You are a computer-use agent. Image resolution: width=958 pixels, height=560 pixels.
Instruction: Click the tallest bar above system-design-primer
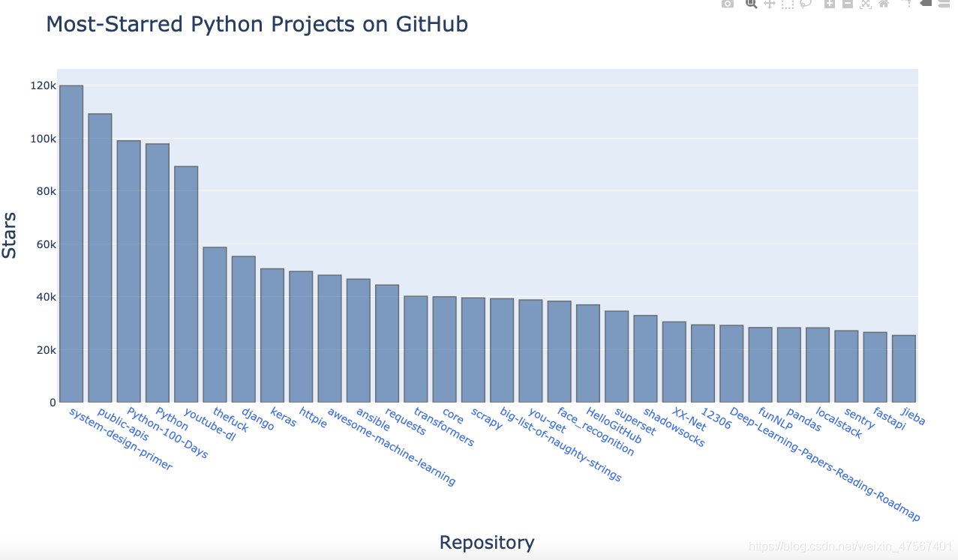tap(71, 244)
